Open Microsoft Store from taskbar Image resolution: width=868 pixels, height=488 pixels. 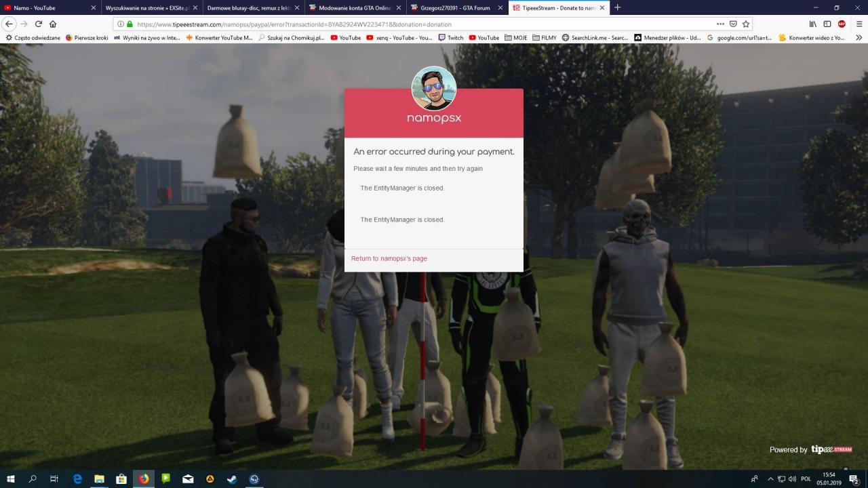[x=121, y=479]
